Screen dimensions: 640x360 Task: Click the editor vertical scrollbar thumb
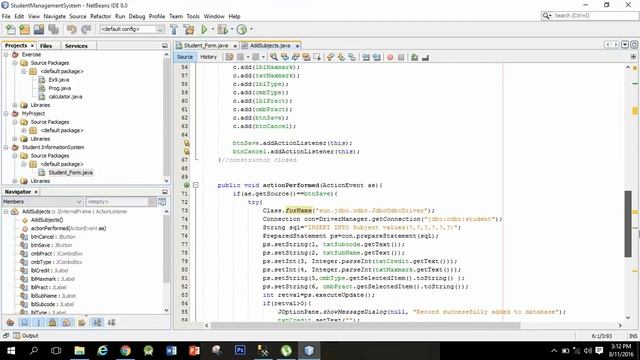[628, 224]
